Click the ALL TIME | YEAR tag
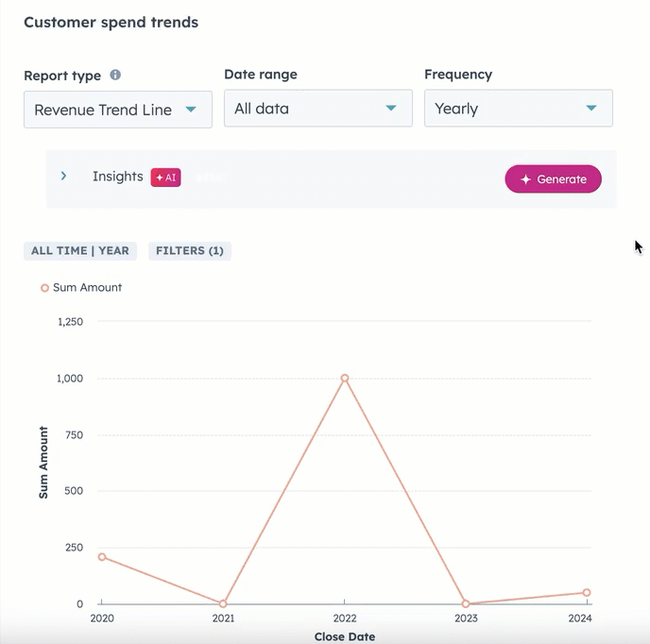Image resolution: width=650 pixels, height=644 pixels. point(80,251)
